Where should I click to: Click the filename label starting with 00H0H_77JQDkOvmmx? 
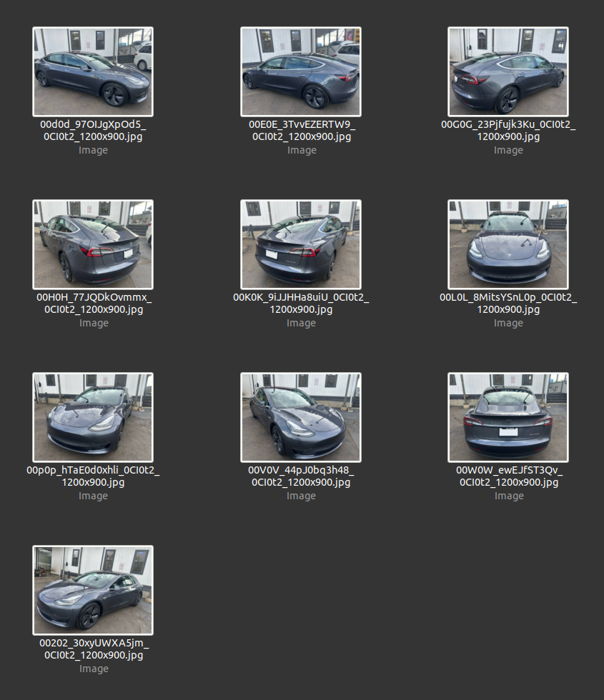[x=93, y=304]
